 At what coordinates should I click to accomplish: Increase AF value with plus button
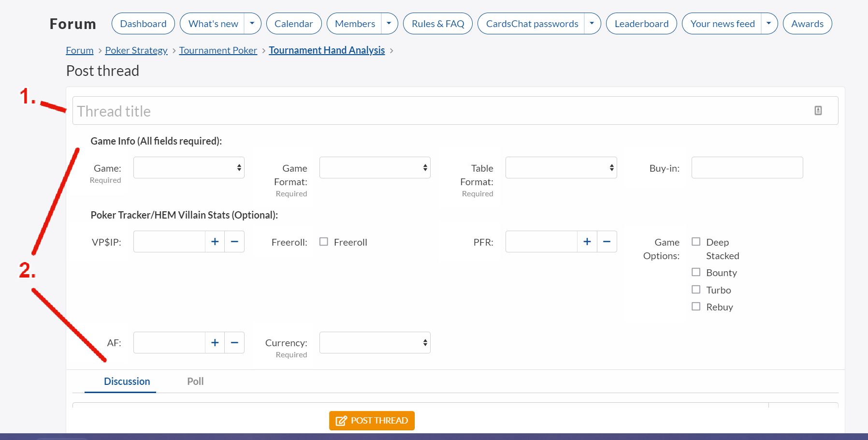[x=215, y=343]
